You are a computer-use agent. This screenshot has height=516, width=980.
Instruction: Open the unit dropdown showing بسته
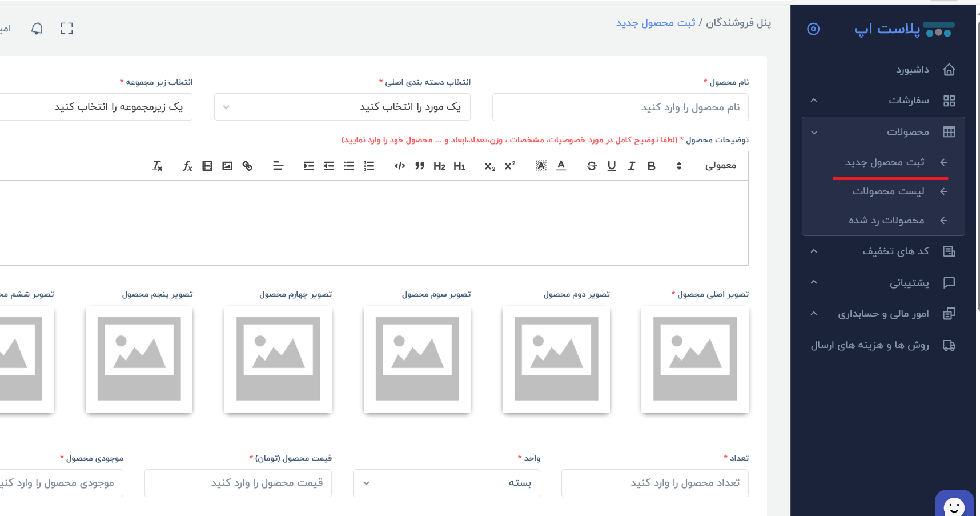(446, 483)
